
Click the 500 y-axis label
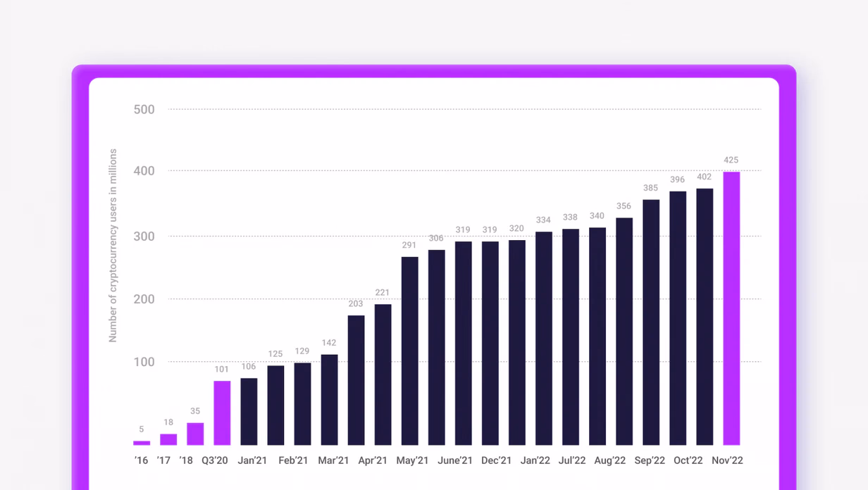click(144, 110)
